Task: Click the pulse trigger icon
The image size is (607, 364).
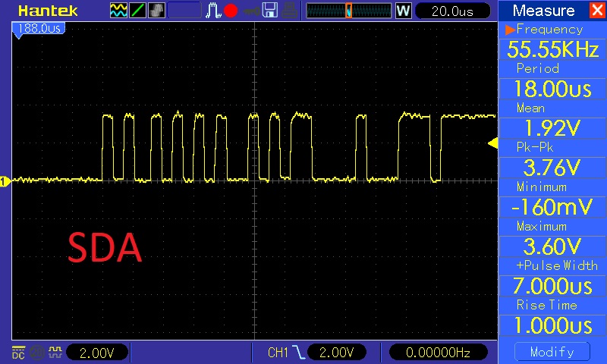Action: tap(213, 11)
